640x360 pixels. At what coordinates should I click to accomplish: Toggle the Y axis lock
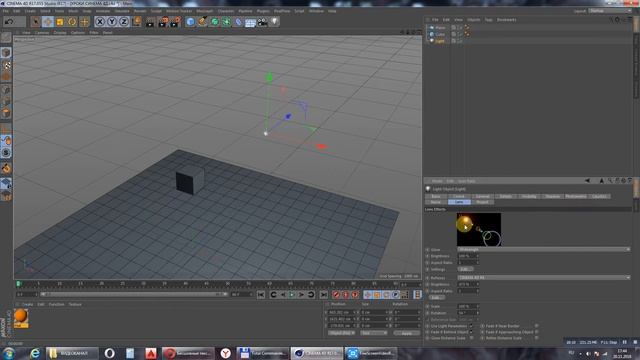click(112, 22)
